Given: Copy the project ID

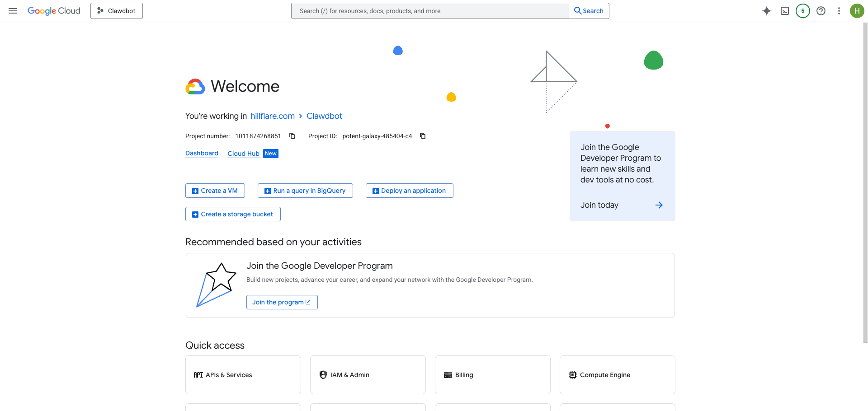Looking at the screenshot, I should coord(422,136).
